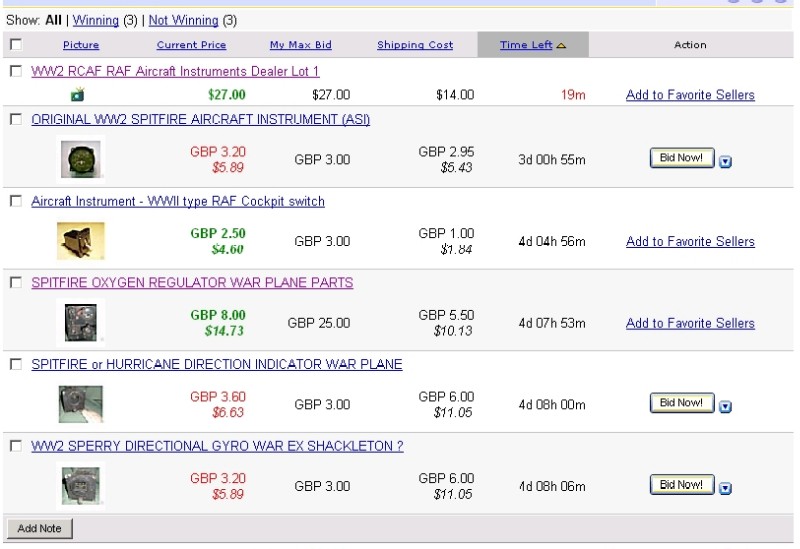
Task: Show Winning items filter
Action: [95, 20]
